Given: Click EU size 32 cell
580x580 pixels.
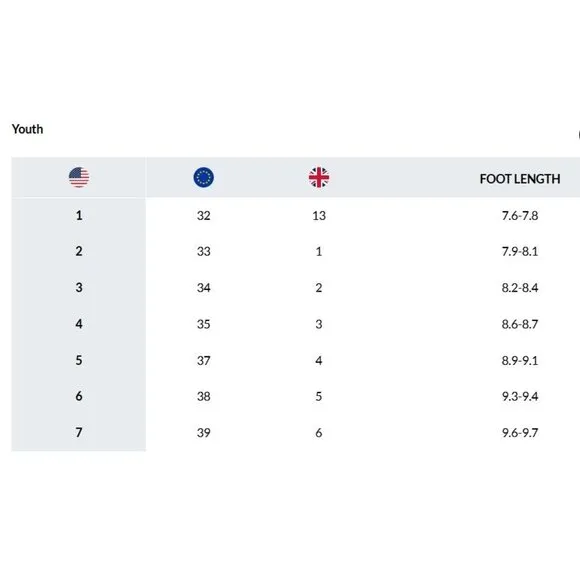Looking at the screenshot, I should [203, 216].
